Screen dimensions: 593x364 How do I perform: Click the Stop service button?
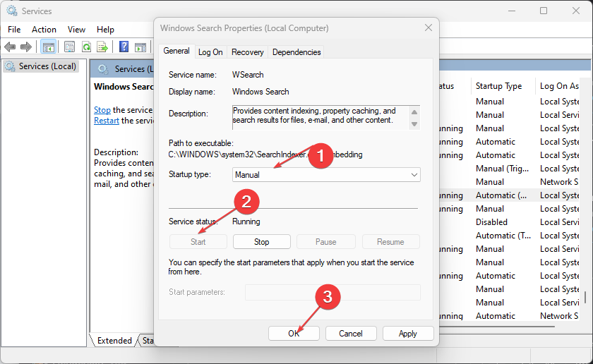tap(262, 242)
